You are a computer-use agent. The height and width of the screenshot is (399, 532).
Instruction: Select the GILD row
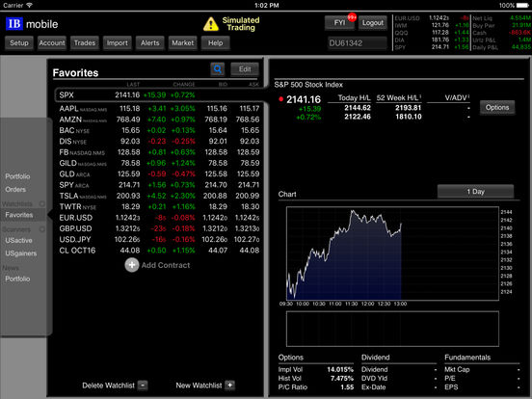pyautogui.click(x=159, y=163)
